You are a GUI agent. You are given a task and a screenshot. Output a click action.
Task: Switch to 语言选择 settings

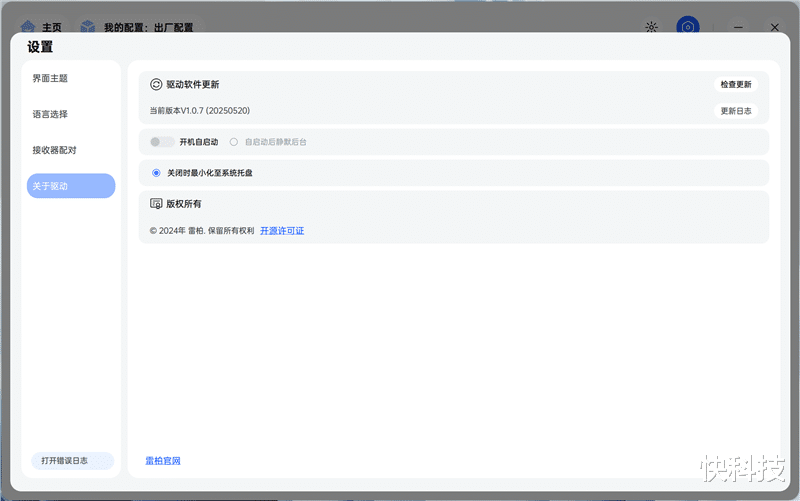pyautogui.click(x=50, y=114)
